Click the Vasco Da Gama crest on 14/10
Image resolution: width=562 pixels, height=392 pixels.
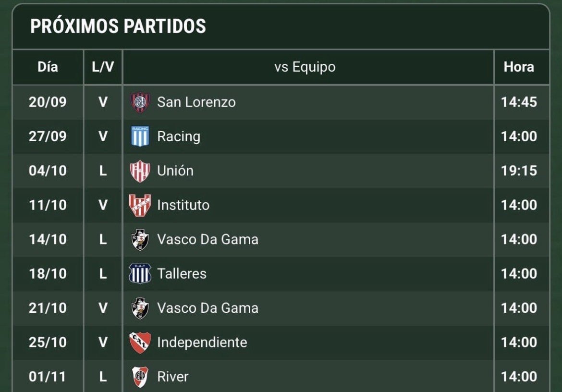(x=140, y=239)
